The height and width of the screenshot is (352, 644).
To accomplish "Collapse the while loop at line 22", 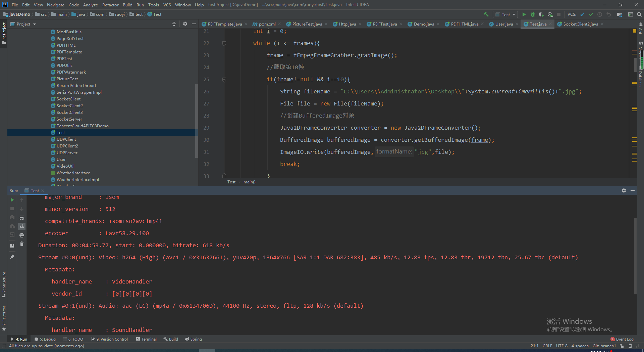I will click(224, 43).
